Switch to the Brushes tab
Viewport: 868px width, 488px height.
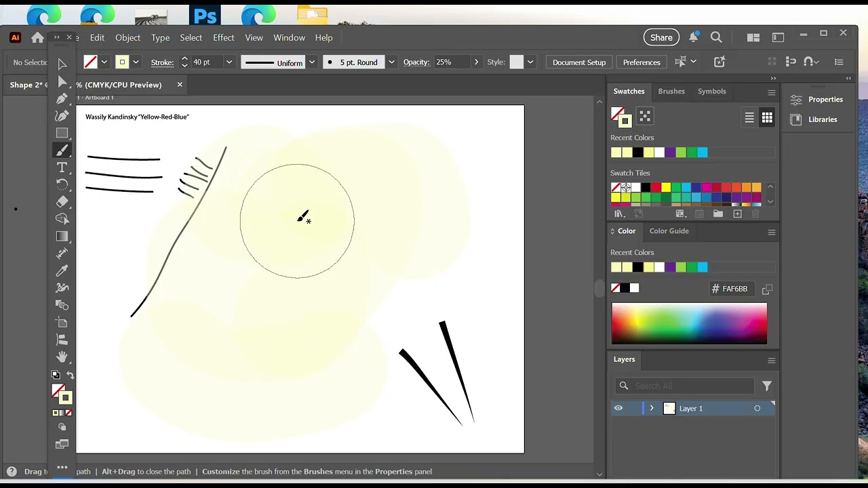671,91
